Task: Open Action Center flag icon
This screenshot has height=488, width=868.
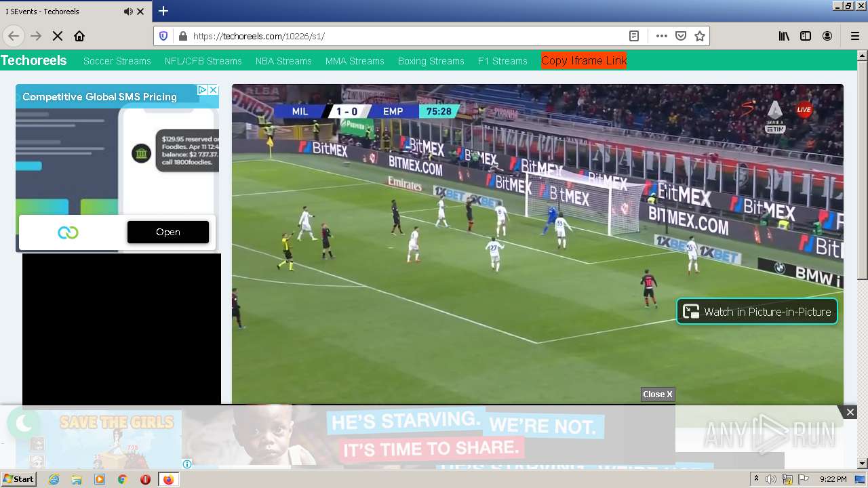Action: click(x=803, y=479)
